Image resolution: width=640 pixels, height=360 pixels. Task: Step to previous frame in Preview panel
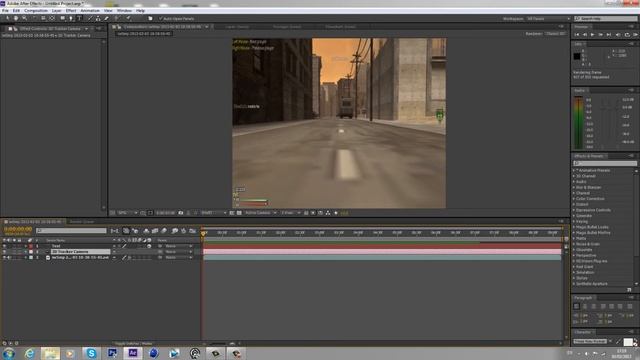tap(584, 35)
